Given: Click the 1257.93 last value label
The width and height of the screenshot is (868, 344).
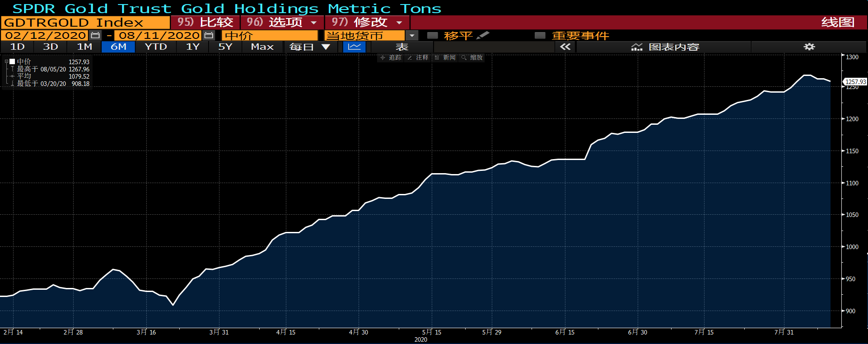Looking at the screenshot, I should click(855, 82).
